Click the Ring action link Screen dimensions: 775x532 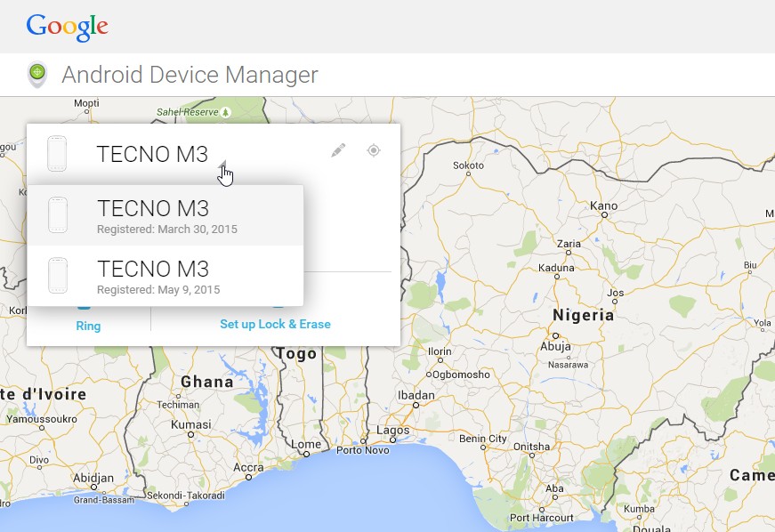[88, 326]
